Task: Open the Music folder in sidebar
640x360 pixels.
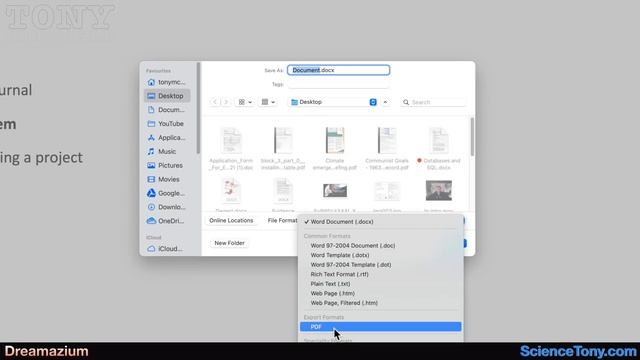Action: (167, 151)
